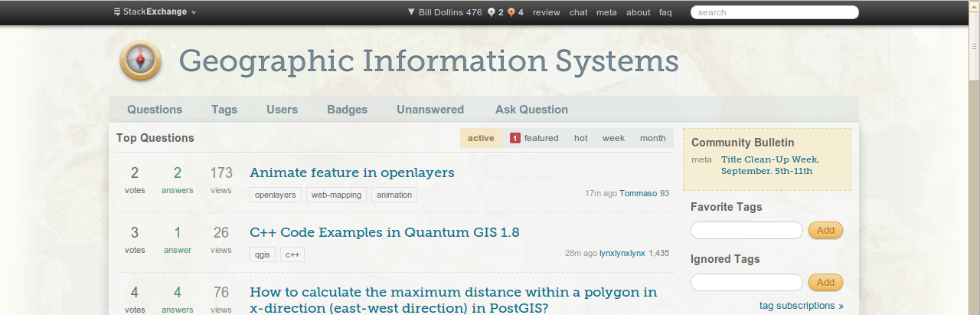The image size is (980, 315).
Task: Click the Favorite Tags input field
Action: pos(746,230)
